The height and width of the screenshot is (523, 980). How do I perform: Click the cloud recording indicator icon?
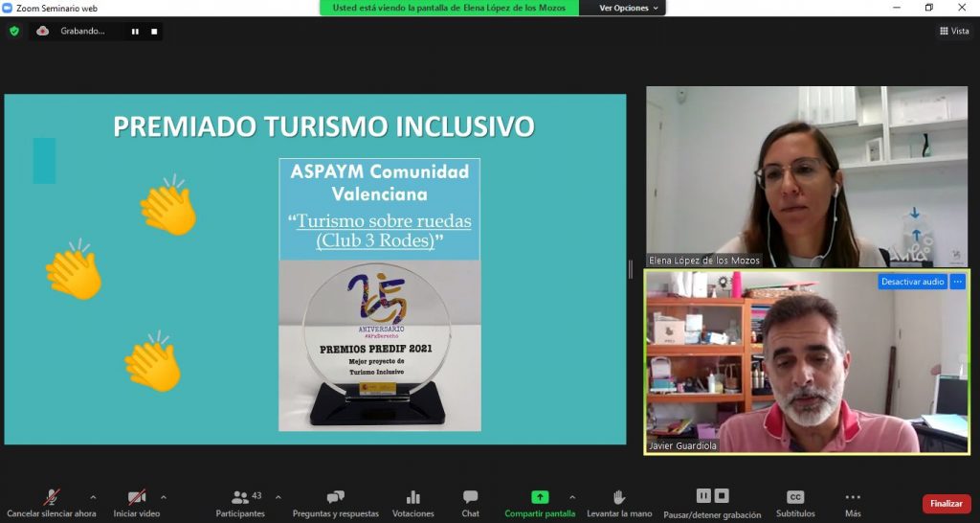pyautogui.click(x=42, y=31)
